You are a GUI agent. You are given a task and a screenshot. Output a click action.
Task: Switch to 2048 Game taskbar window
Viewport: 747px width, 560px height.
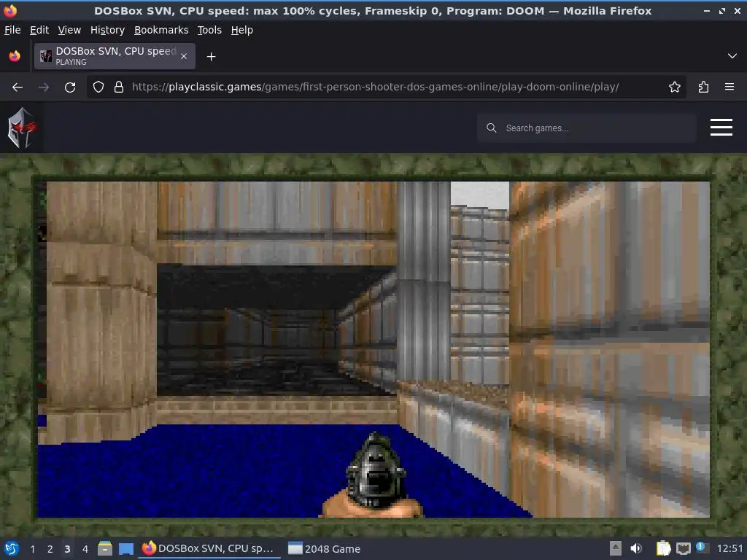pos(325,548)
